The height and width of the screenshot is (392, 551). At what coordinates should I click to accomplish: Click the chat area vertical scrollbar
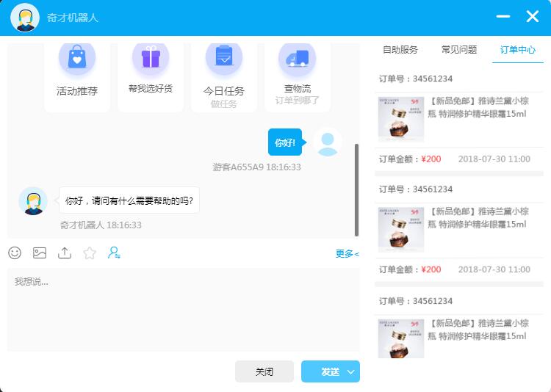point(357,189)
